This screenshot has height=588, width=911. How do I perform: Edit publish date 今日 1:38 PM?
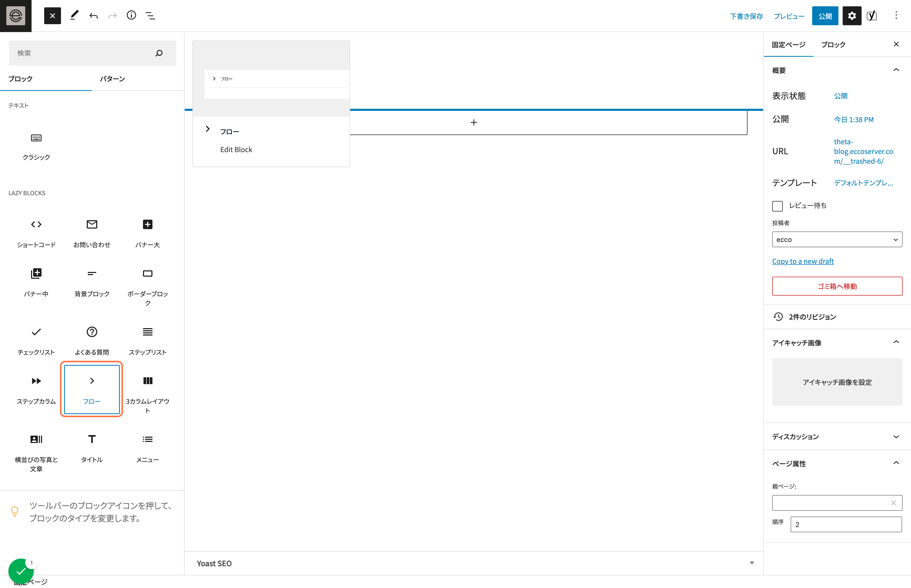pyautogui.click(x=854, y=120)
